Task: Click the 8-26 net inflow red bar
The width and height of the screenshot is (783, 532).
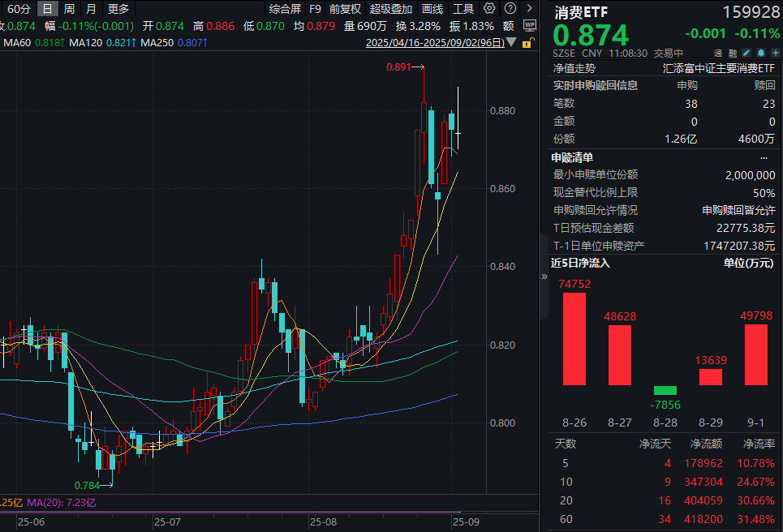Action: click(574, 339)
